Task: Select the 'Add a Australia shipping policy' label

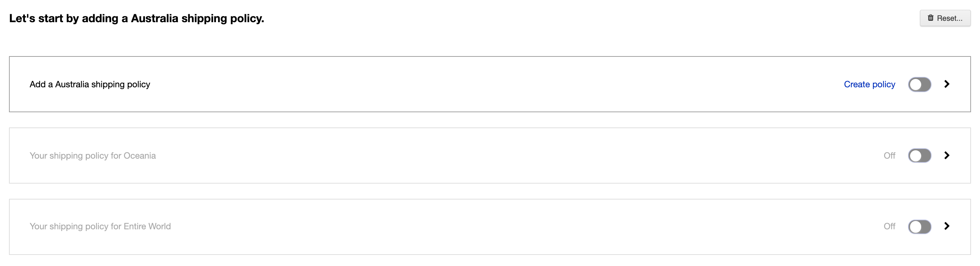Action: pyautogui.click(x=90, y=84)
